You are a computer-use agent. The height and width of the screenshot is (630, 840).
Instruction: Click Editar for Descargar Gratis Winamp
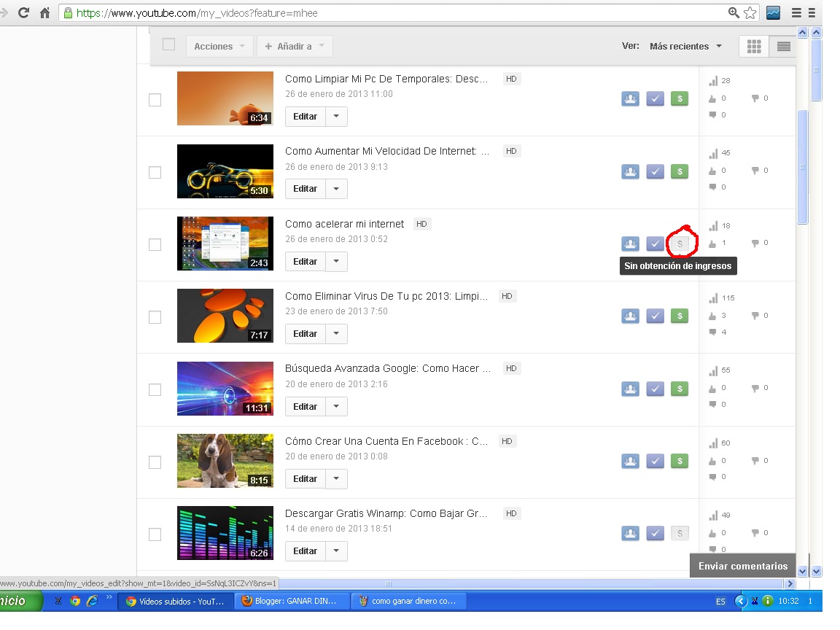[x=305, y=551]
